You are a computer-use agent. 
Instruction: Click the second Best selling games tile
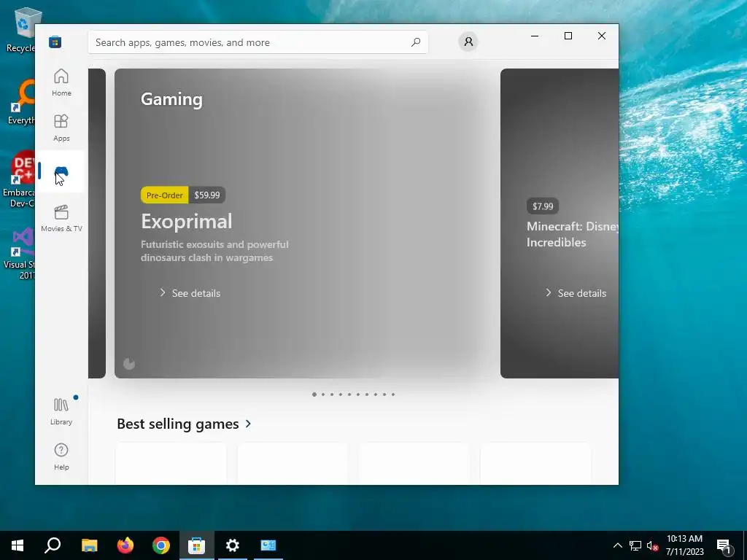pyautogui.click(x=293, y=463)
